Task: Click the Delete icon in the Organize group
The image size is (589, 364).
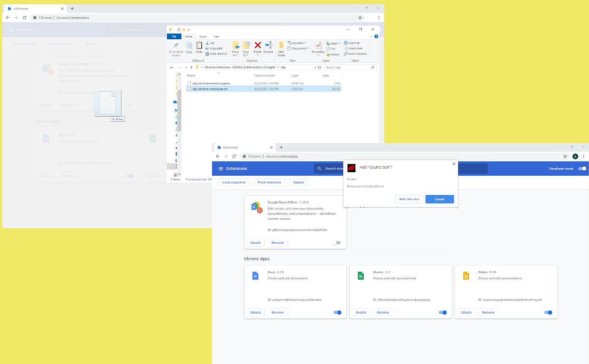Action: [x=257, y=44]
